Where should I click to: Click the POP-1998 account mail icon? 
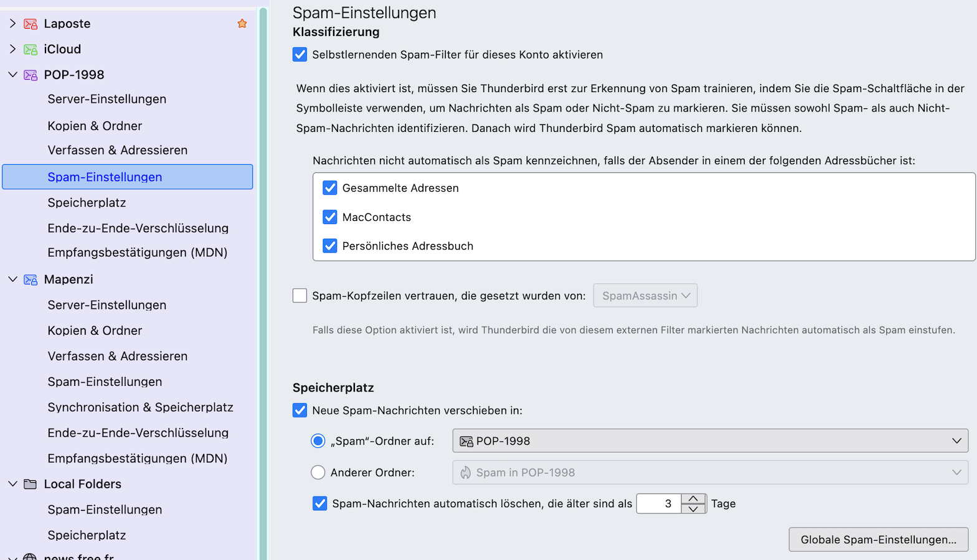(31, 75)
